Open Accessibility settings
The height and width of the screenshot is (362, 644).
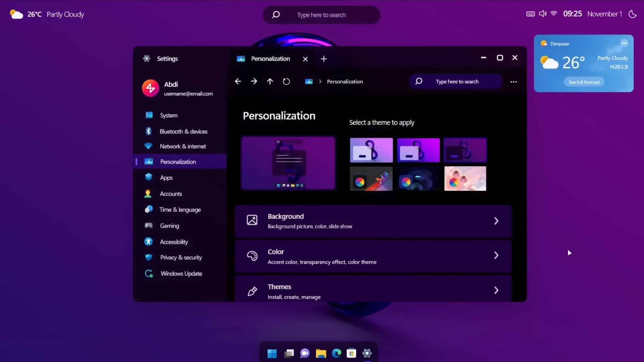click(174, 242)
